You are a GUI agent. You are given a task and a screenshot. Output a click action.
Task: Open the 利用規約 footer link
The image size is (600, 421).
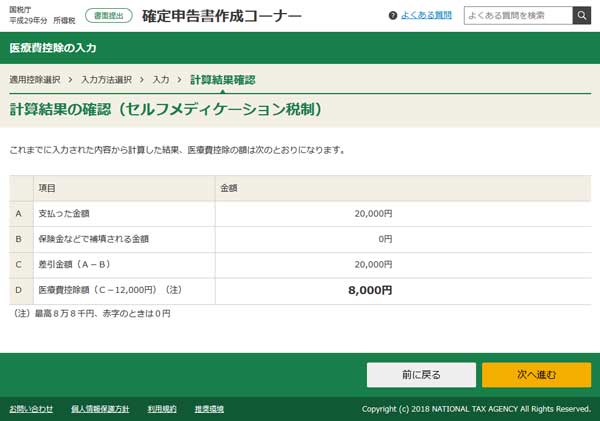click(162, 409)
